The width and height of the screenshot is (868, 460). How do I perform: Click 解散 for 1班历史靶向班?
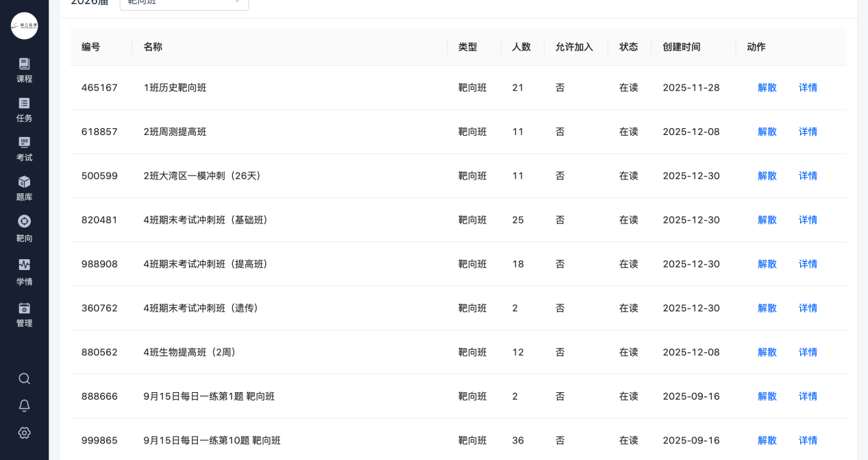pos(767,88)
